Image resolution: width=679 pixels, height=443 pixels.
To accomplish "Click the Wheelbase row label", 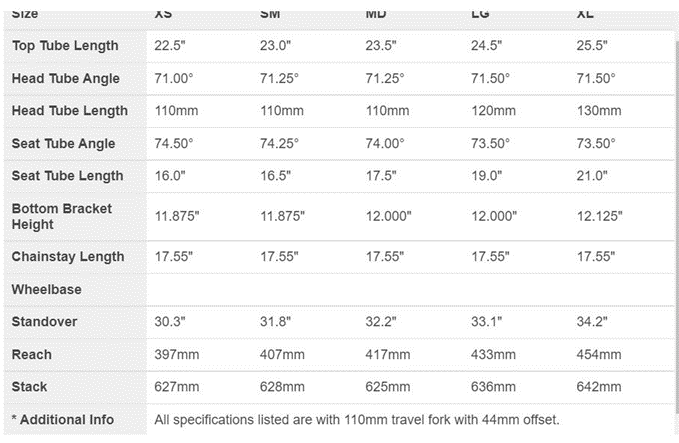I will coord(47,290).
